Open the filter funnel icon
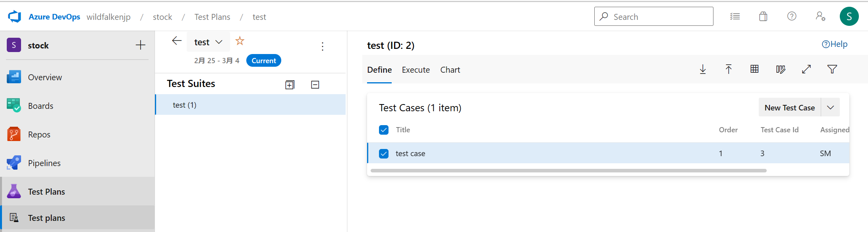868x232 pixels. coord(832,70)
